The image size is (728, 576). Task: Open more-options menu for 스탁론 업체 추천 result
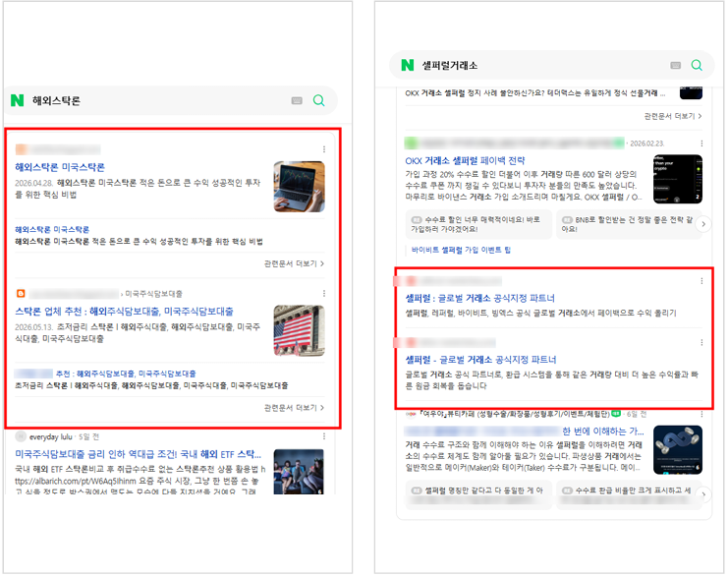(x=324, y=293)
